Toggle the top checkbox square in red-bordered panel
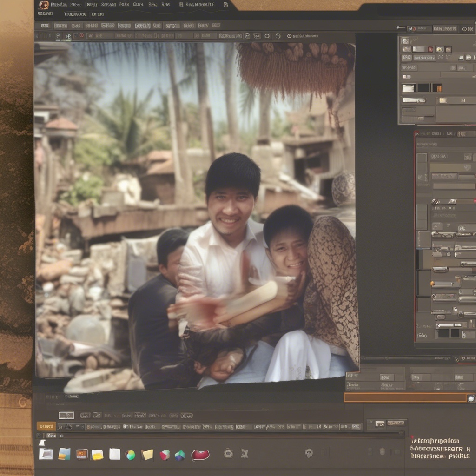The height and width of the screenshot is (476, 476). (x=422, y=158)
